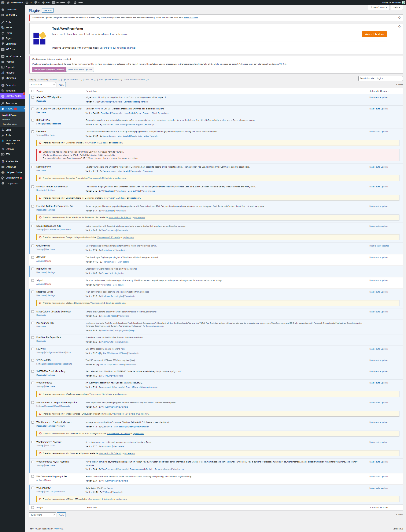Screen dimensions: 406x532
Task: Dismiss the PixelYourSite tip notice
Action: (399, 18)
